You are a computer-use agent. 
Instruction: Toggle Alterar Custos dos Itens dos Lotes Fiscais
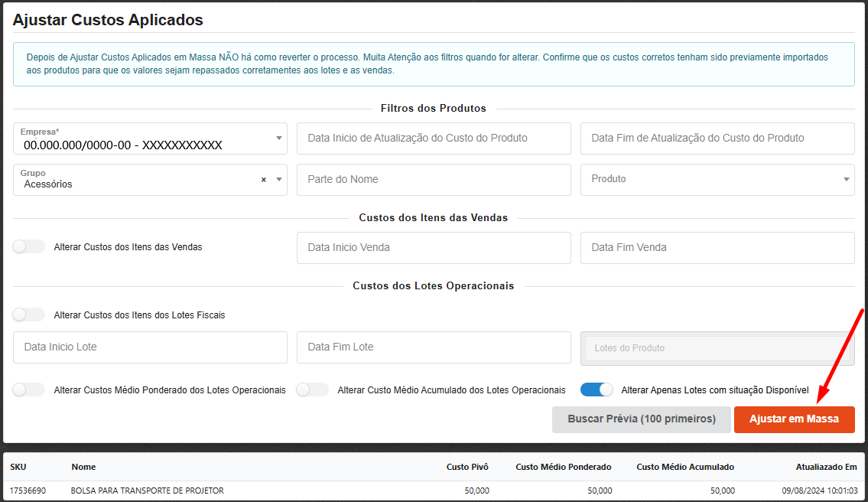pos(29,315)
